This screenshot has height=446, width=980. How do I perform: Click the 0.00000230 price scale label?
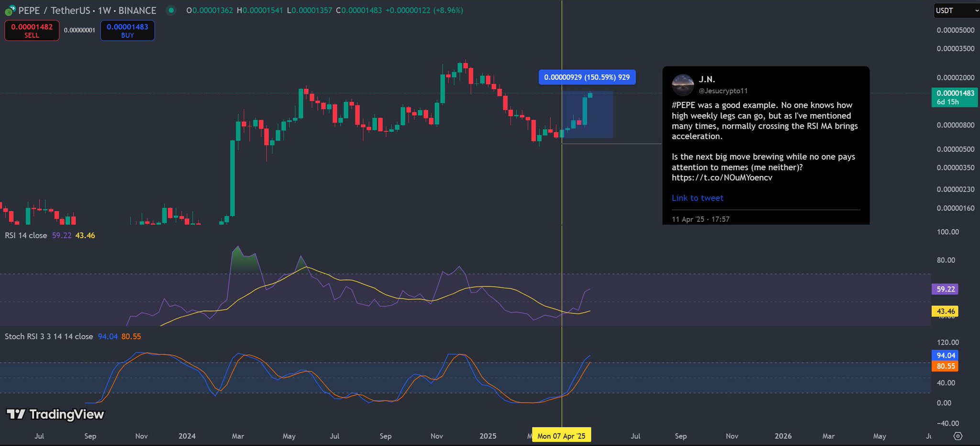pos(956,189)
